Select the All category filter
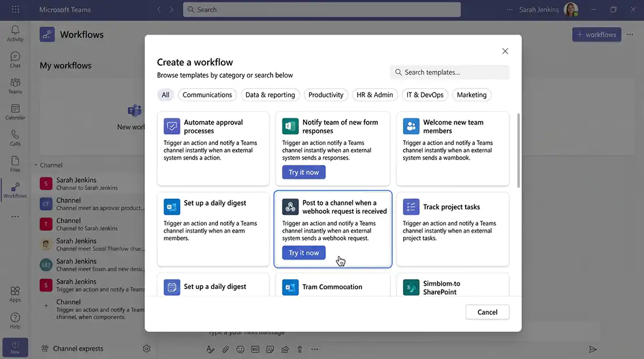Screen dimensions: 644x359 coord(166,95)
